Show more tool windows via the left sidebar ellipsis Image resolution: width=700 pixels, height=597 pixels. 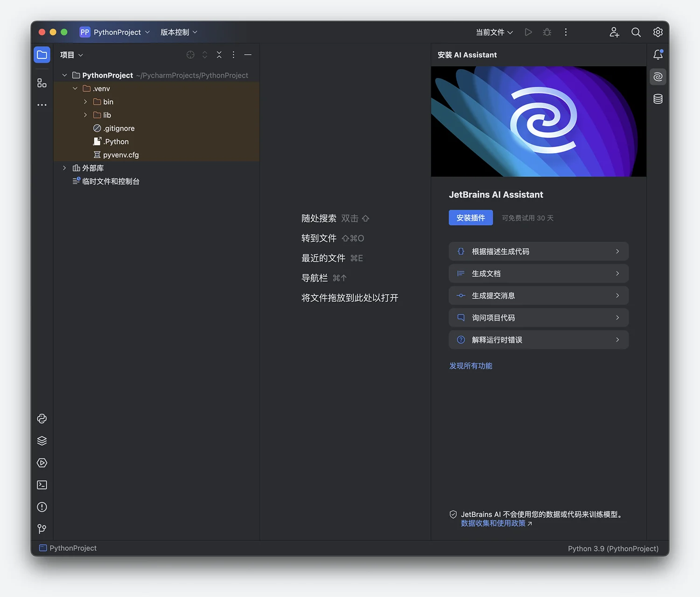pos(42,105)
